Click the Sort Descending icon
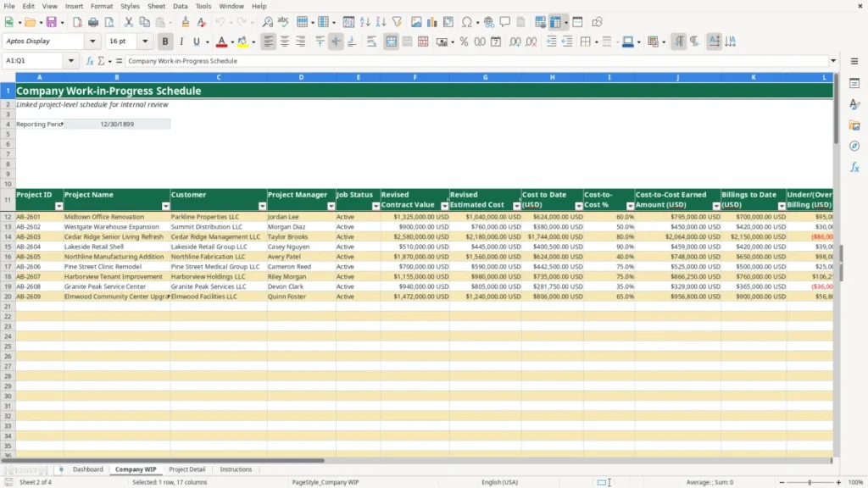 tap(381, 22)
